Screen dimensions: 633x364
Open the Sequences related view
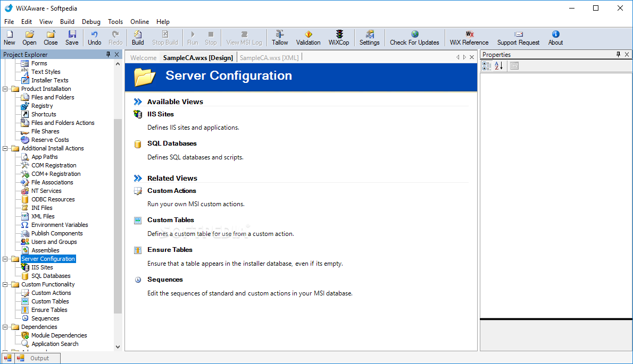point(165,280)
